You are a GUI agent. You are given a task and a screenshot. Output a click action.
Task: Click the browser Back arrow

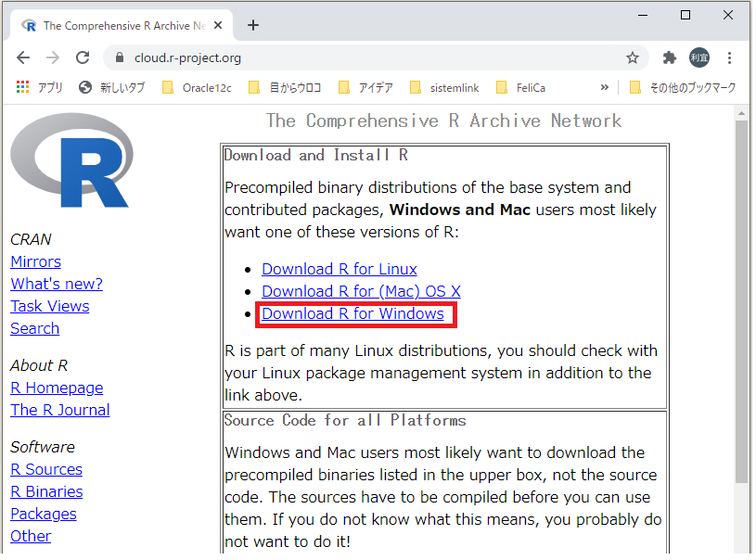pyautogui.click(x=22, y=57)
